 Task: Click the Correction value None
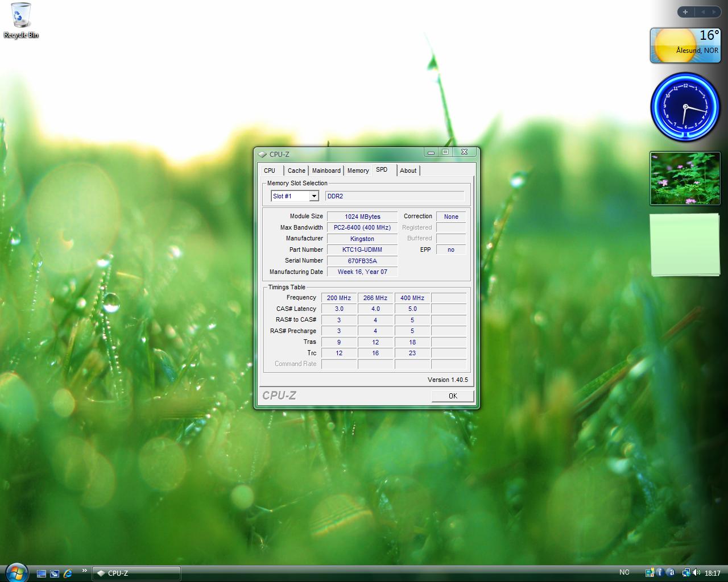[451, 217]
